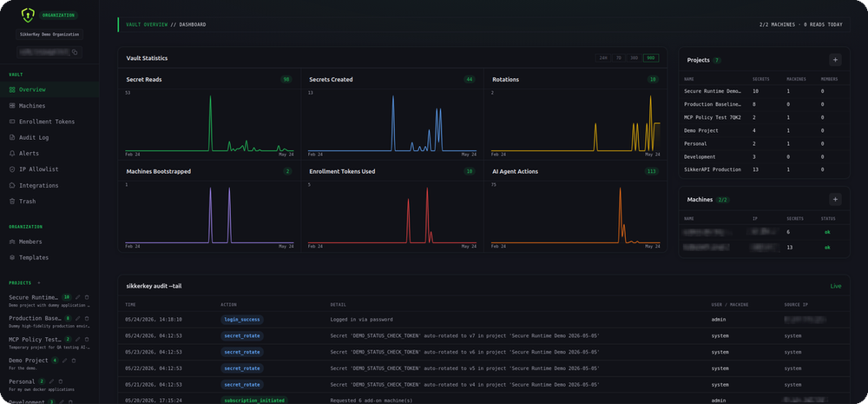Copy the organization ID via copy icon
This screenshot has height=404, width=868.
[x=75, y=52]
